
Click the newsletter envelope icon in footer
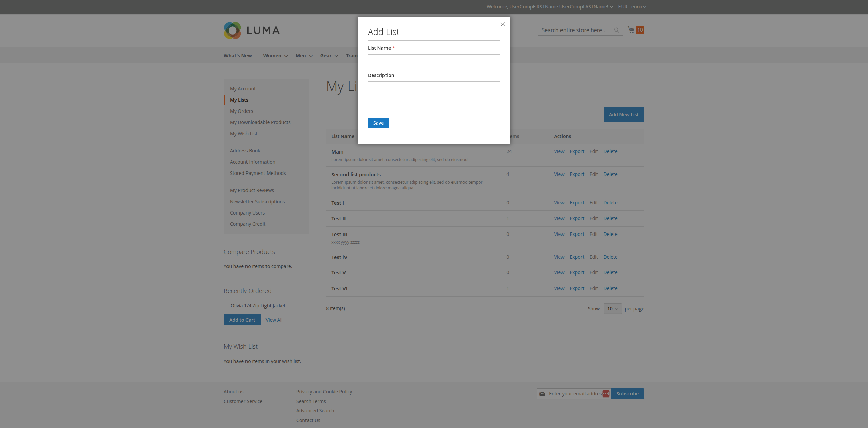tap(543, 393)
